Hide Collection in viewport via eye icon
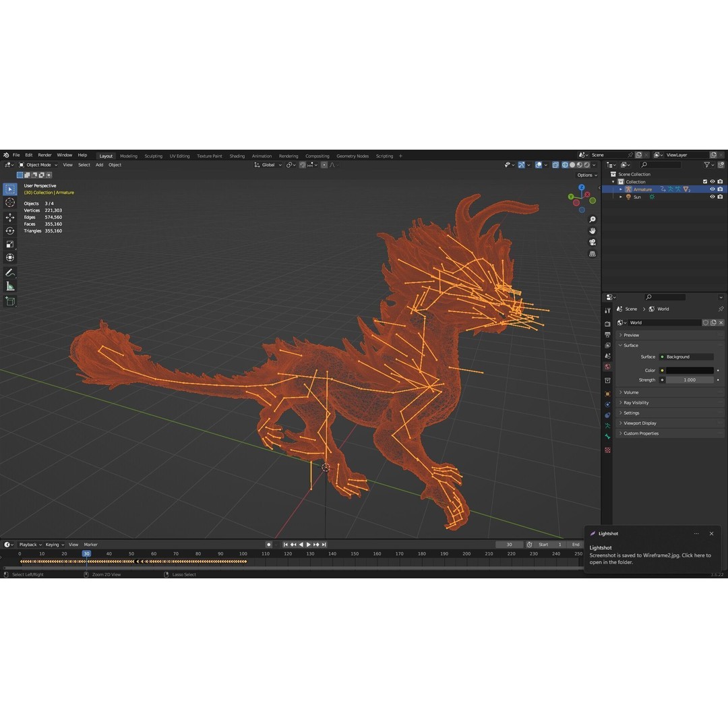Screen dimensions: 728x728 tap(712, 181)
